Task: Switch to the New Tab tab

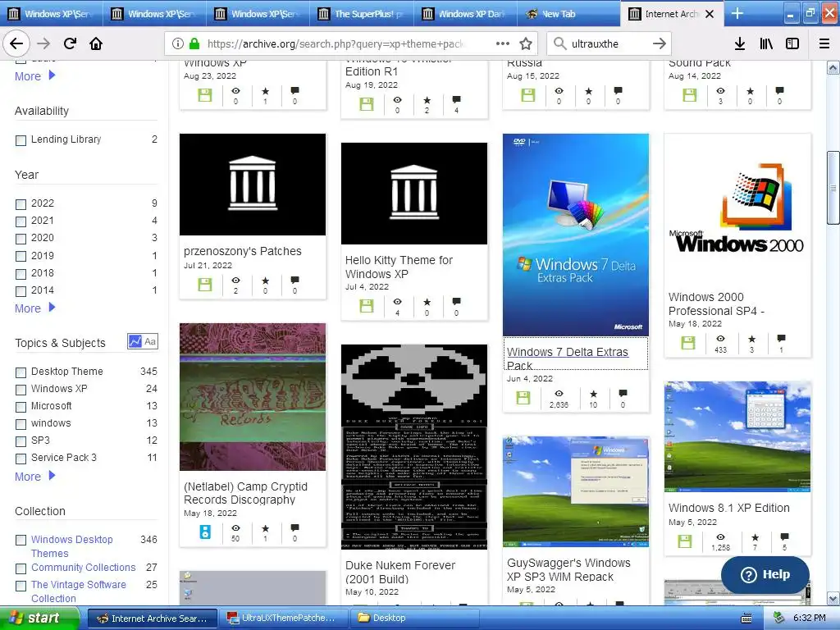Action: [569, 14]
